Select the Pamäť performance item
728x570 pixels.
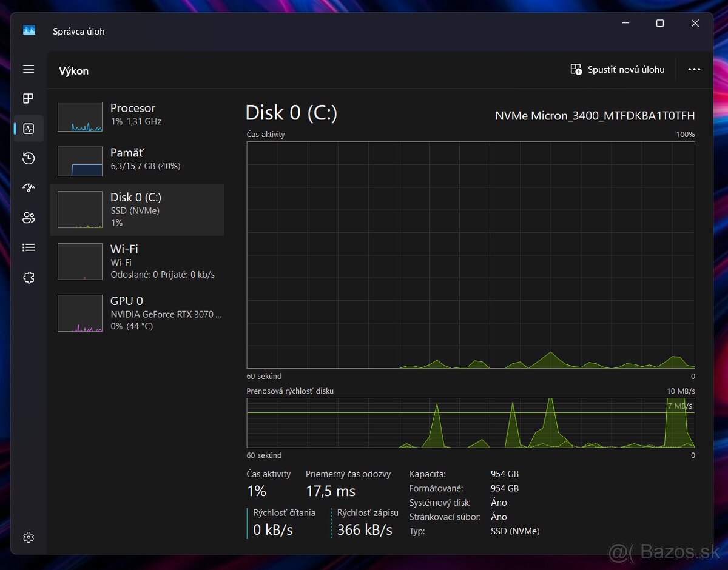tap(136, 160)
